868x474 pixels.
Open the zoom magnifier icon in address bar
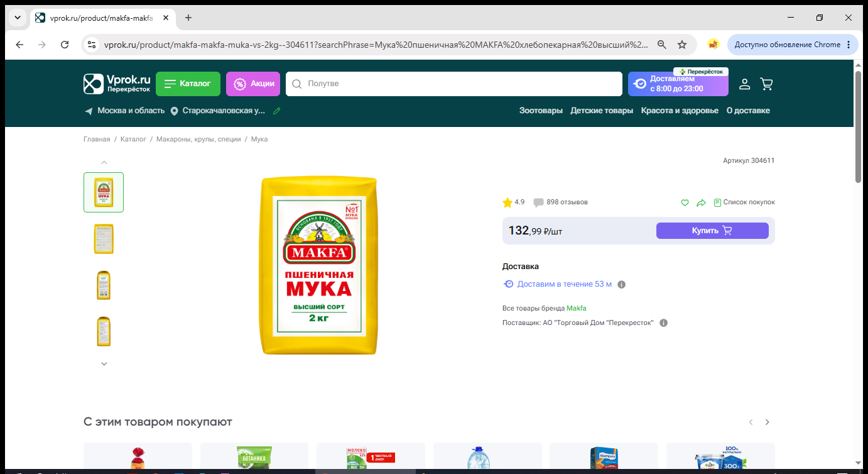tap(662, 45)
